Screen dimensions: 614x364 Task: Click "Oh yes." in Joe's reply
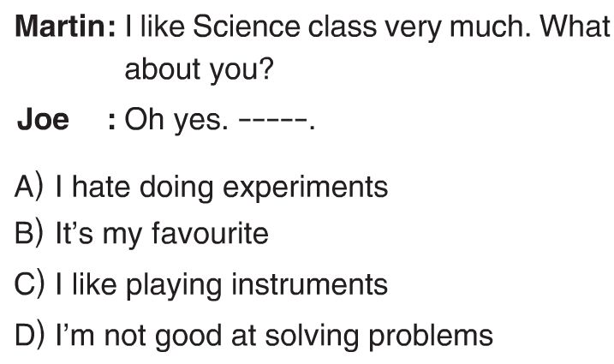[176, 120]
